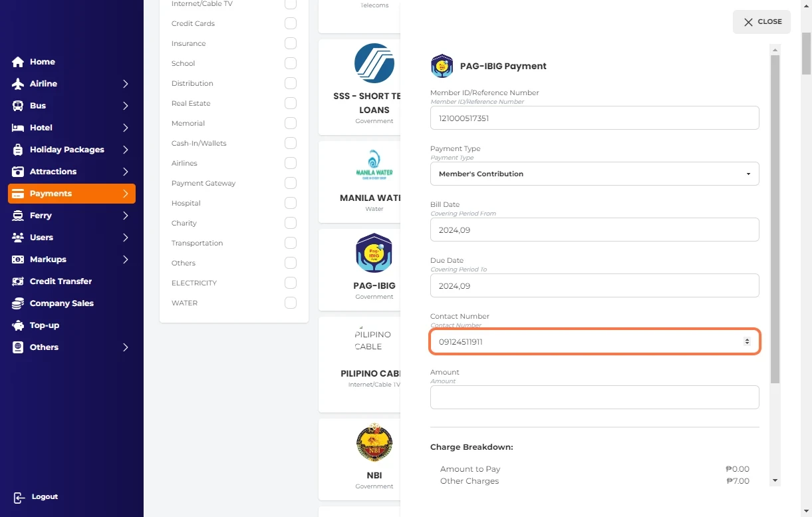Image resolution: width=812 pixels, height=517 pixels.
Task: Click the Airline airplane icon
Action: click(x=18, y=84)
